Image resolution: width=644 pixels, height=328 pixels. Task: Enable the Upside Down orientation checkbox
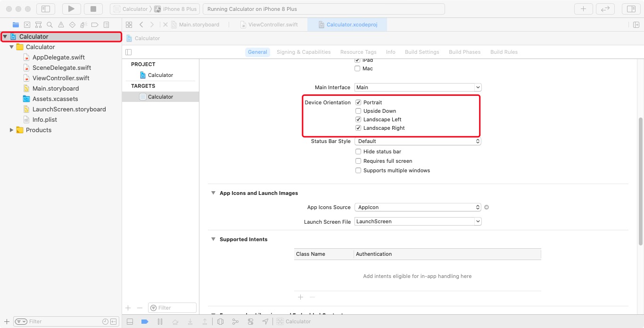pyautogui.click(x=358, y=111)
